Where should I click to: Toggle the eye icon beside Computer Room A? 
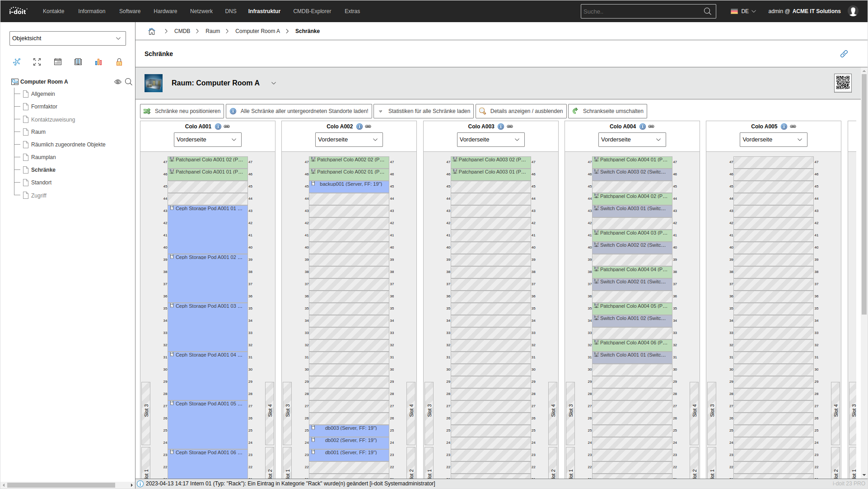[x=117, y=82]
